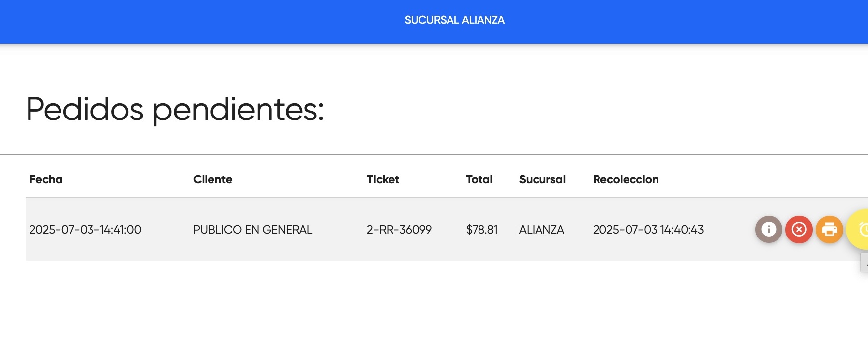Click the brown circular information button
Screen dimensions: 868x355
(x=769, y=229)
